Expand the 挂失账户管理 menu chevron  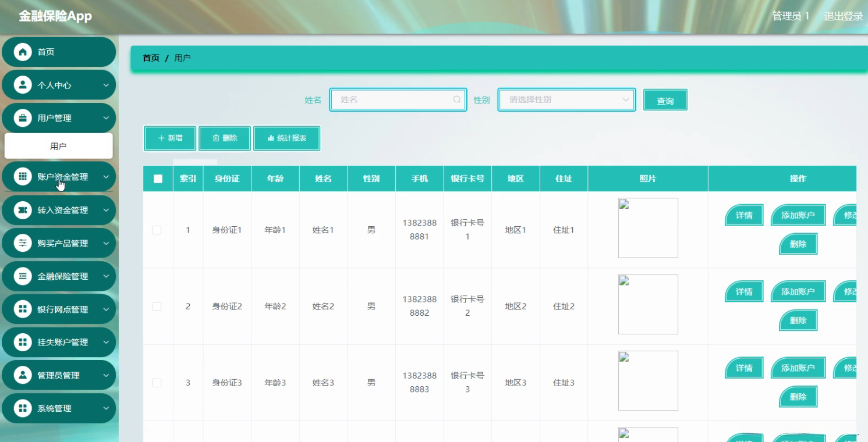tap(106, 342)
